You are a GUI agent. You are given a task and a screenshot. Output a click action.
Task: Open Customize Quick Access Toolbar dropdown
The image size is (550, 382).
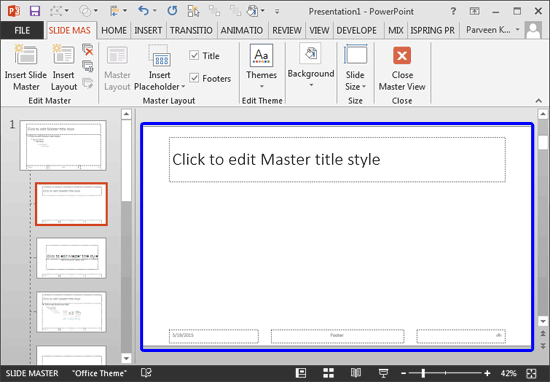(x=277, y=11)
